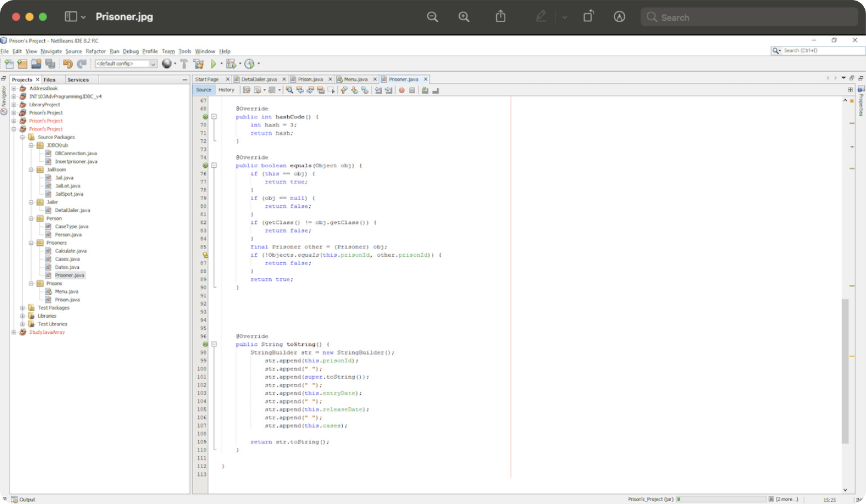
Task: Click the Debug Project icon
Action: pos(231,64)
